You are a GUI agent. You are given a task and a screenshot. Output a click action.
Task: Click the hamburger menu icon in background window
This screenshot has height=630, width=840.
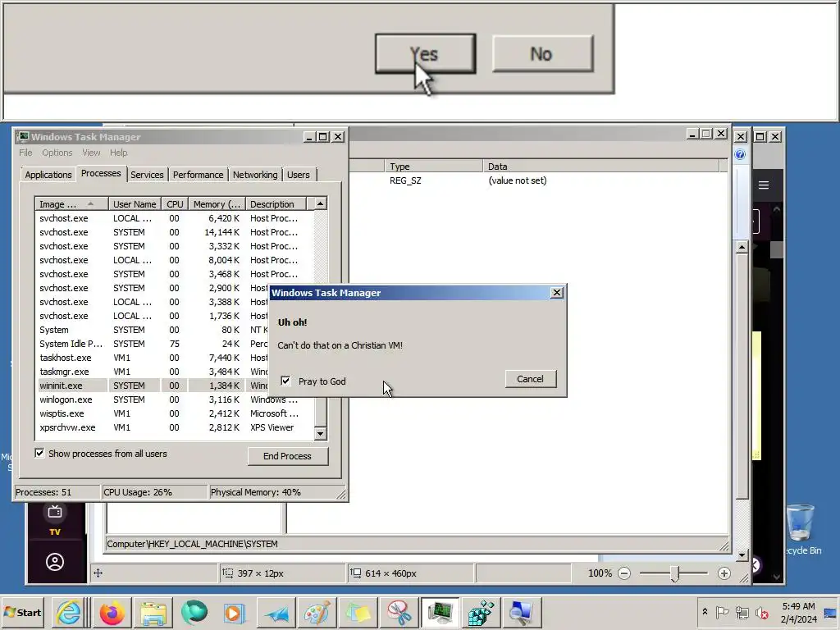764,185
